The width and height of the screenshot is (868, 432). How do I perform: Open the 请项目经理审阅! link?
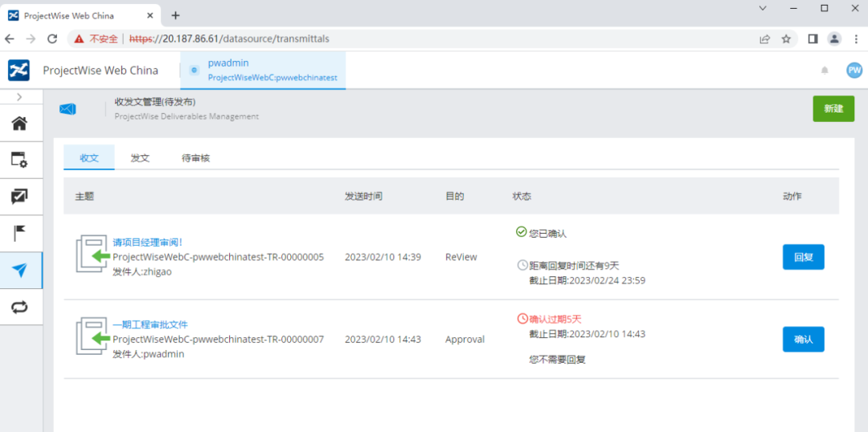click(147, 242)
